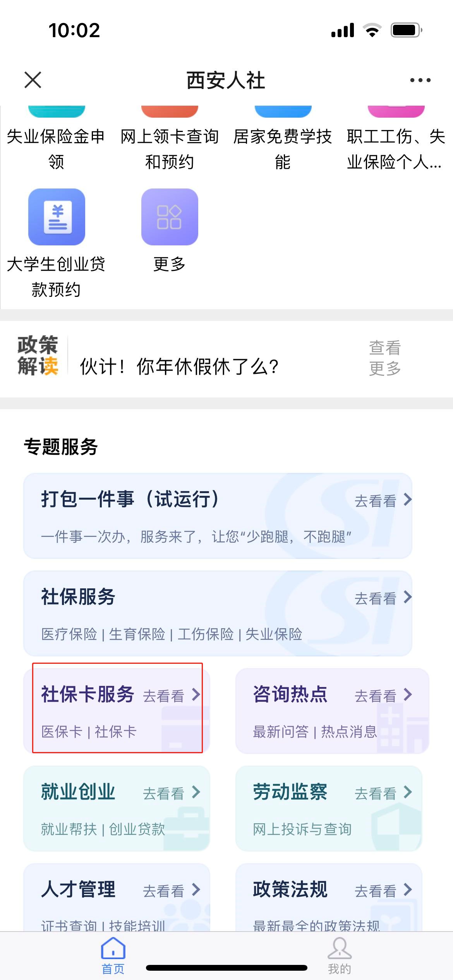The image size is (453, 980).
Task: Open the 劳动监察 card
Action: [x=329, y=808]
